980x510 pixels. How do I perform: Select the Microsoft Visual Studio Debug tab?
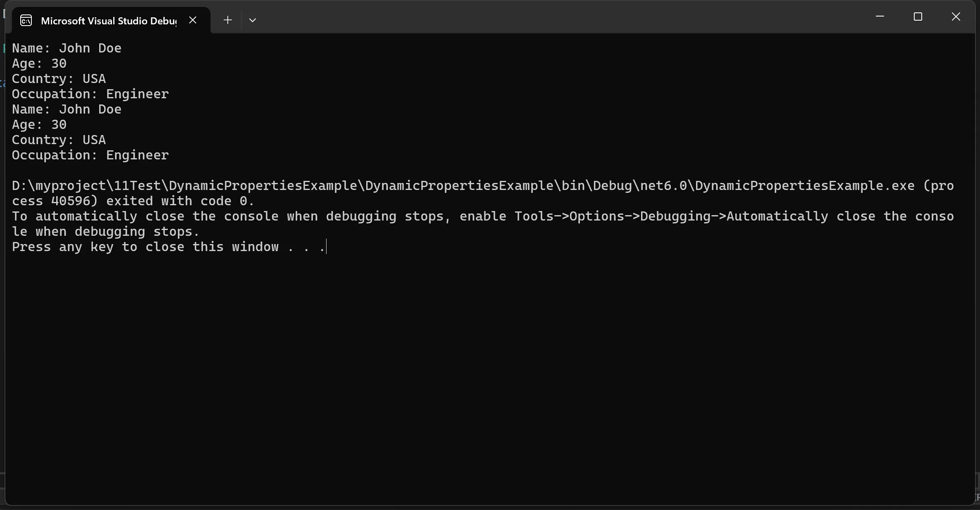108,21
